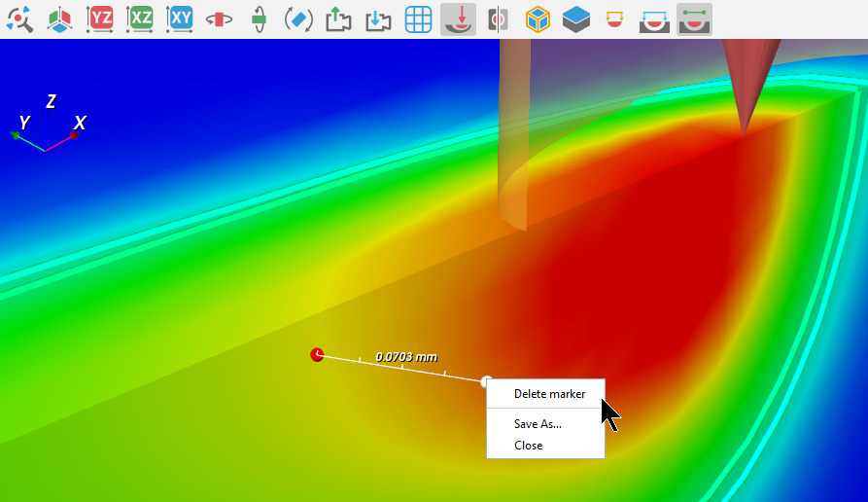Click the X axis label of the triad
The width and height of the screenshot is (868, 502).
pyautogui.click(x=80, y=123)
